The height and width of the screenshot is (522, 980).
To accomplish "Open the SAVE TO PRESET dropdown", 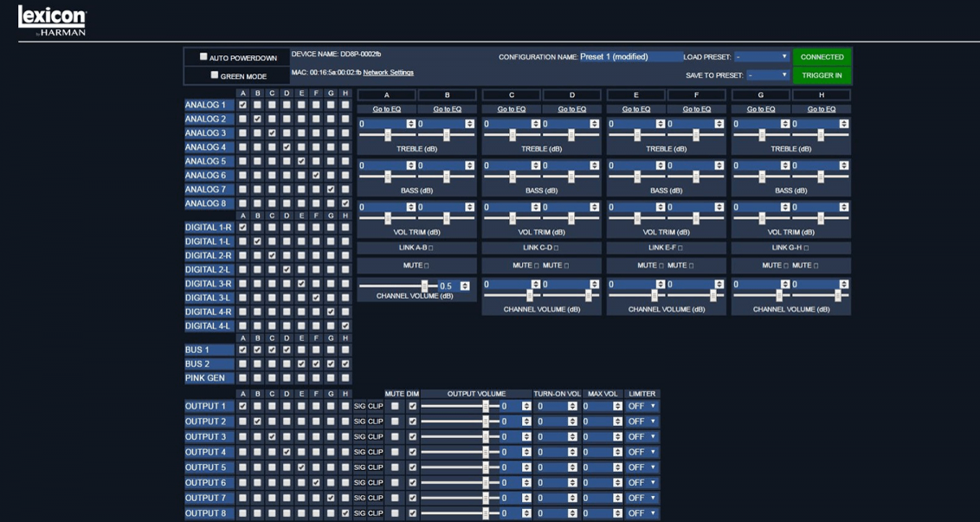I will [x=769, y=75].
